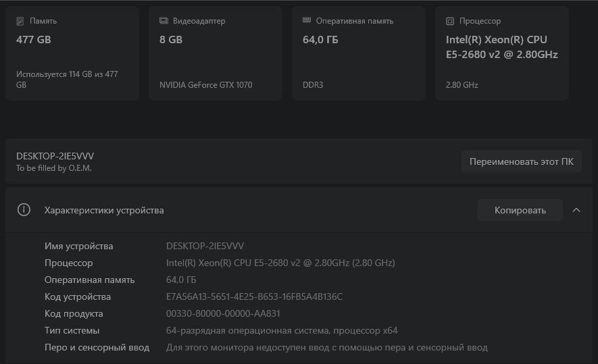598x364 pixels.
Task: Click the Код устройства value E7A56A13
Action: tap(254, 297)
